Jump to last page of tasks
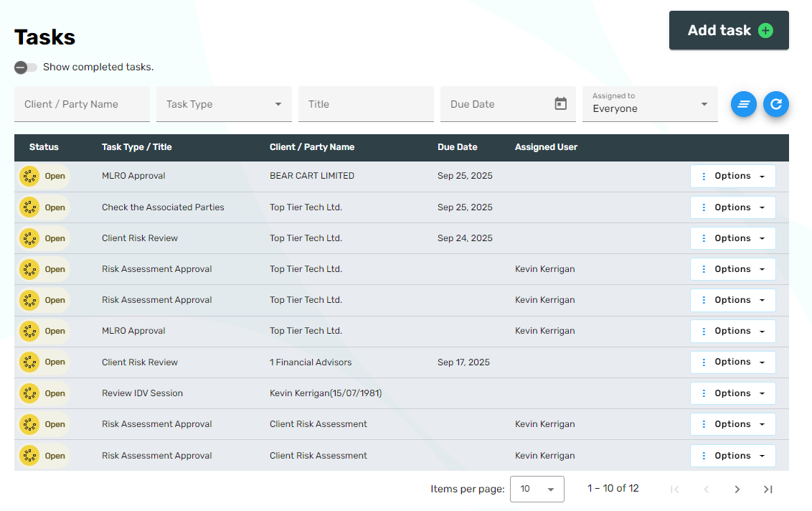 pos(768,489)
